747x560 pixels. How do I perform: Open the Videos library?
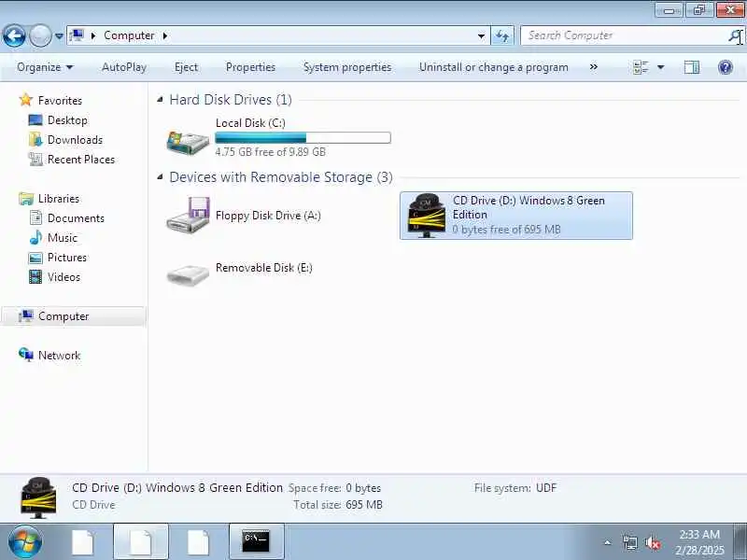(63, 276)
